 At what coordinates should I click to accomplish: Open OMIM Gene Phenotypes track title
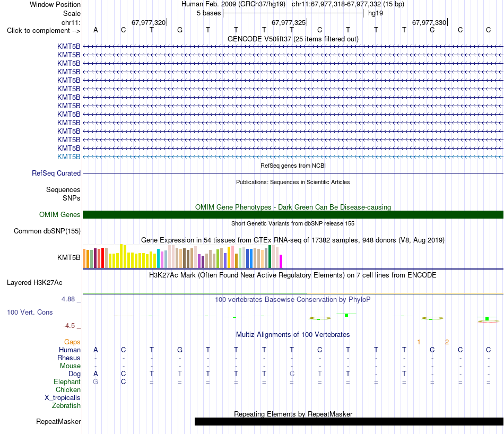tap(293, 207)
